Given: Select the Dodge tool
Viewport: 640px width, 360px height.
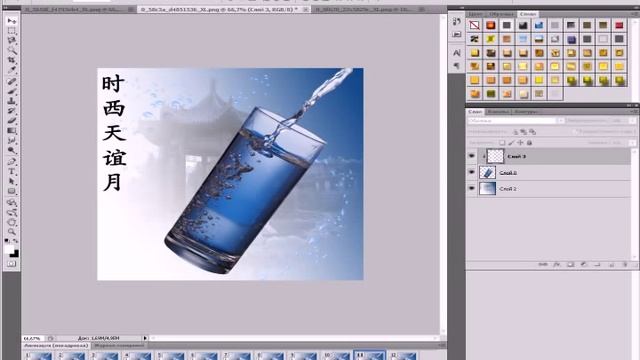Looking at the screenshot, I should pos(12,151).
